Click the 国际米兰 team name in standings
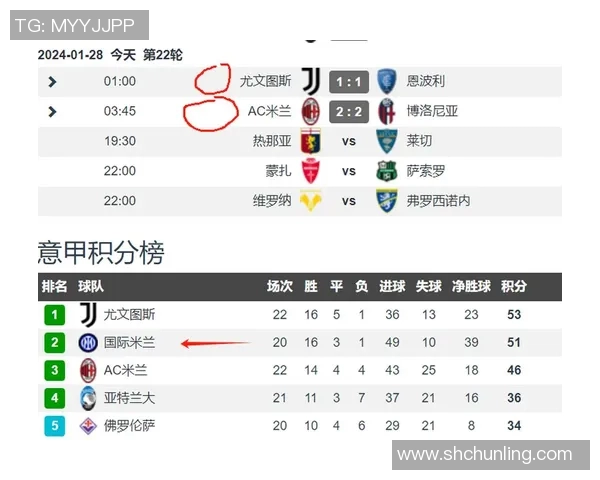This screenshot has width=600, height=480. 130,343
